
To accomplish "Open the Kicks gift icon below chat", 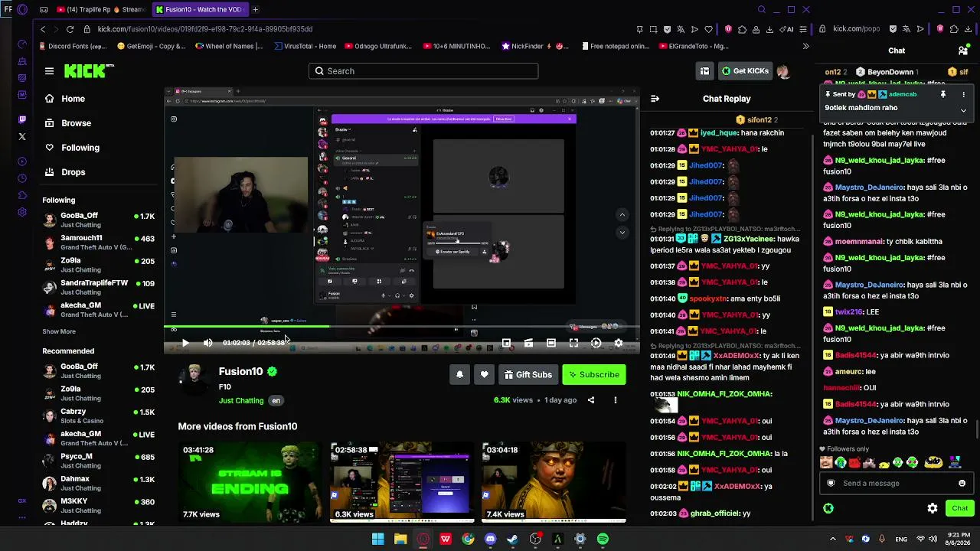I will [x=828, y=508].
